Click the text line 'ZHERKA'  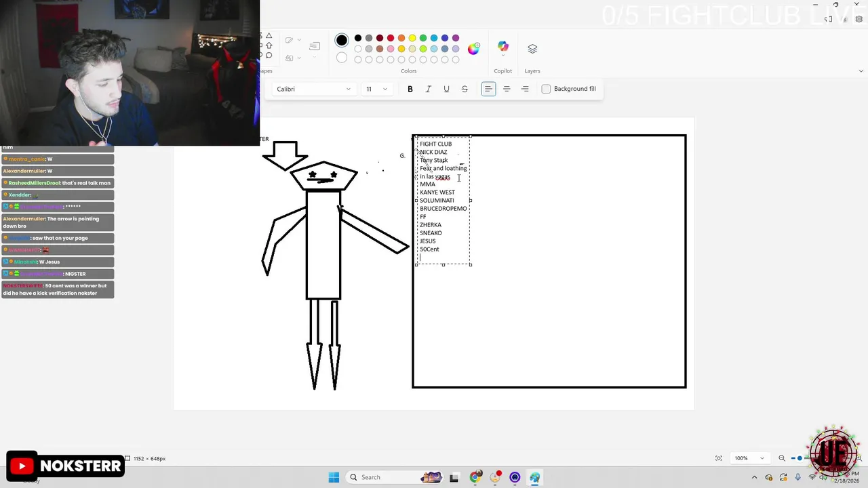point(431,225)
